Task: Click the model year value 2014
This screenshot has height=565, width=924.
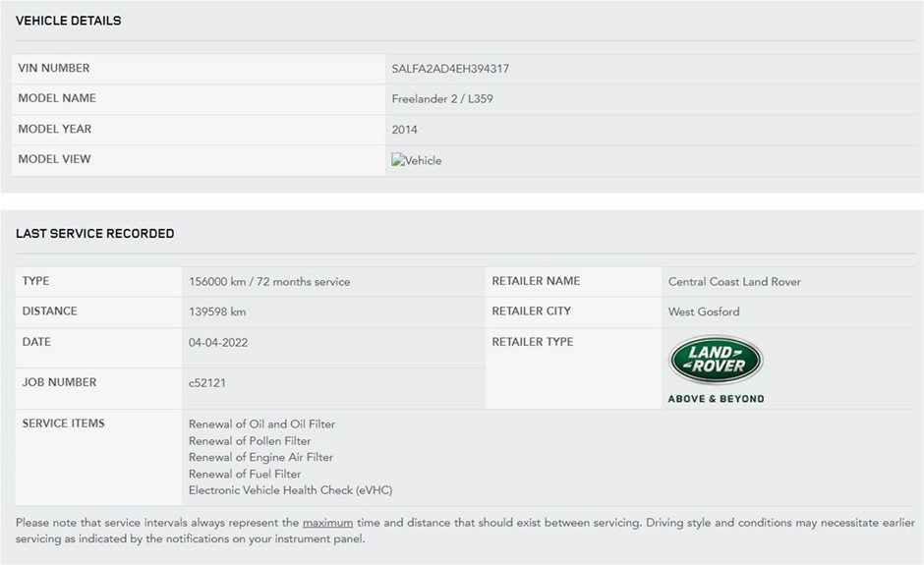Action: click(404, 130)
